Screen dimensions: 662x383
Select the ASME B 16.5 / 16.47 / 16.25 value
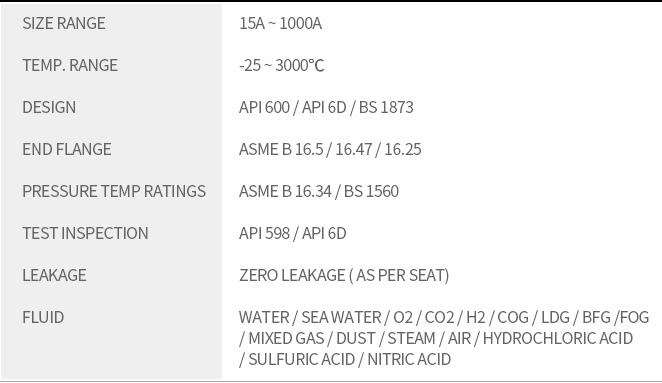(x=330, y=149)
